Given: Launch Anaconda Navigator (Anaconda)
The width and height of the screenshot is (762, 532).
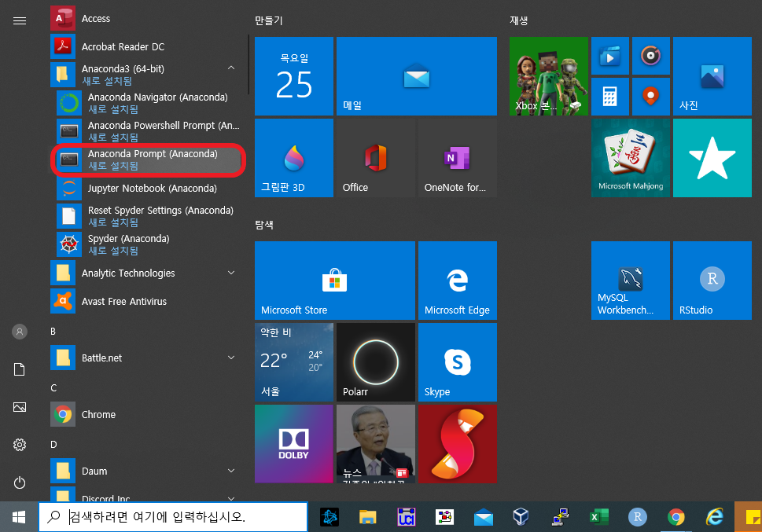Looking at the screenshot, I should [x=149, y=103].
